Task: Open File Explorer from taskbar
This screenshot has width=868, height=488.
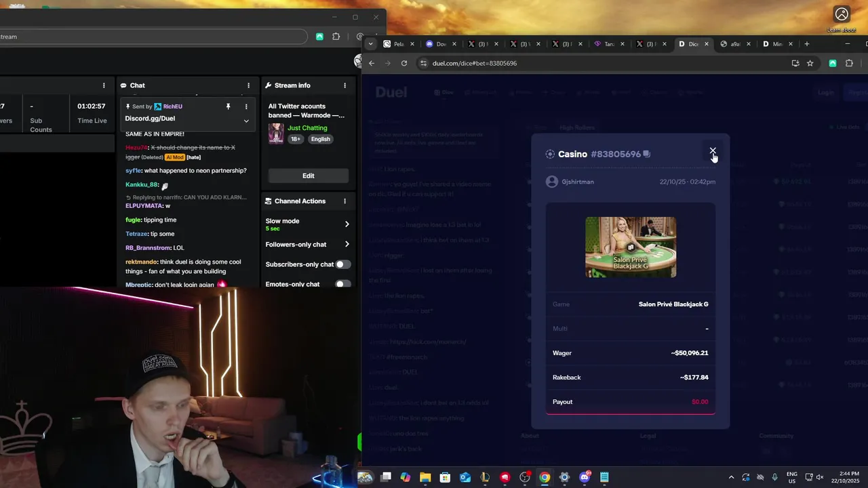Action: 425,477
